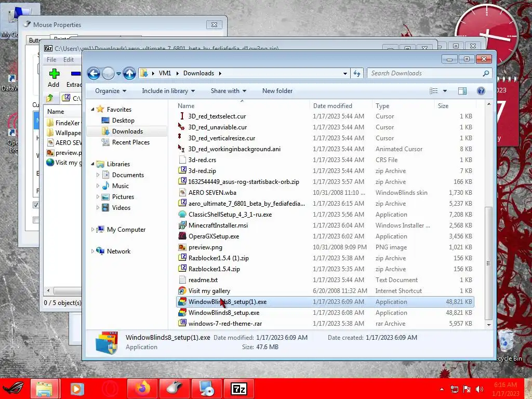Click the 7-Zip up folder icon

point(50,98)
